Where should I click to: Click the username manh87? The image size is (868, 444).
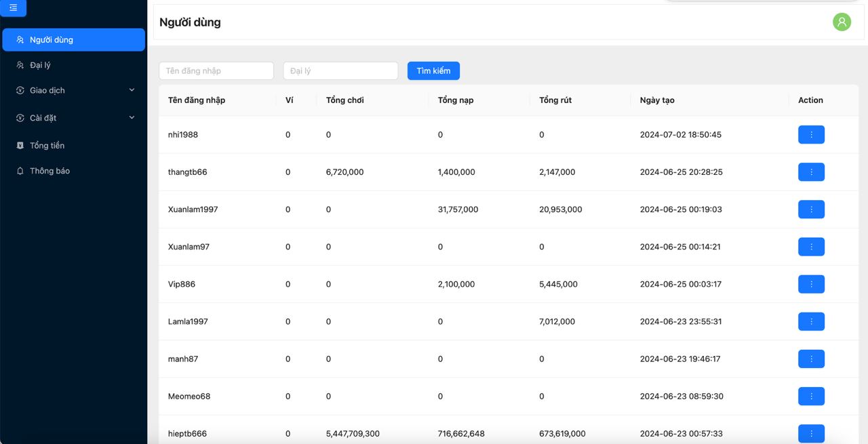(x=183, y=359)
